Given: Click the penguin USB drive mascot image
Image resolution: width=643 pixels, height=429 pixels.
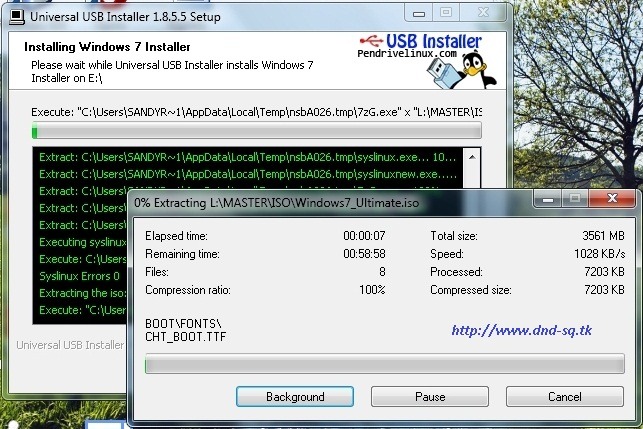Looking at the screenshot, I should (x=462, y=70).
